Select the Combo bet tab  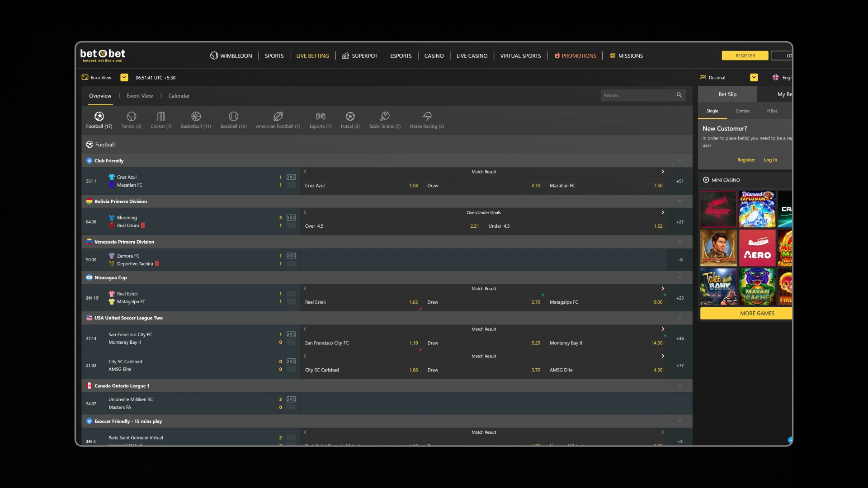tap(742, 111)
